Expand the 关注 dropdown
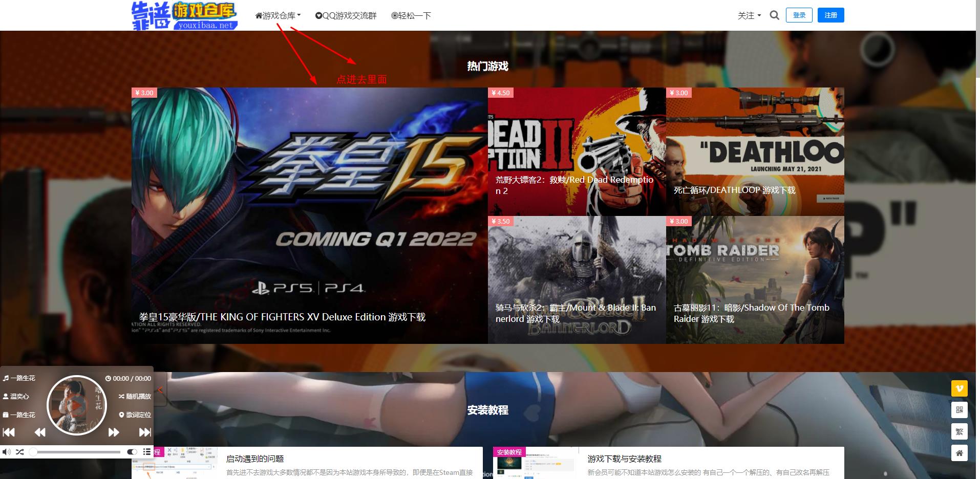Screen dimensions: 980x479 [x=749, y=15]
